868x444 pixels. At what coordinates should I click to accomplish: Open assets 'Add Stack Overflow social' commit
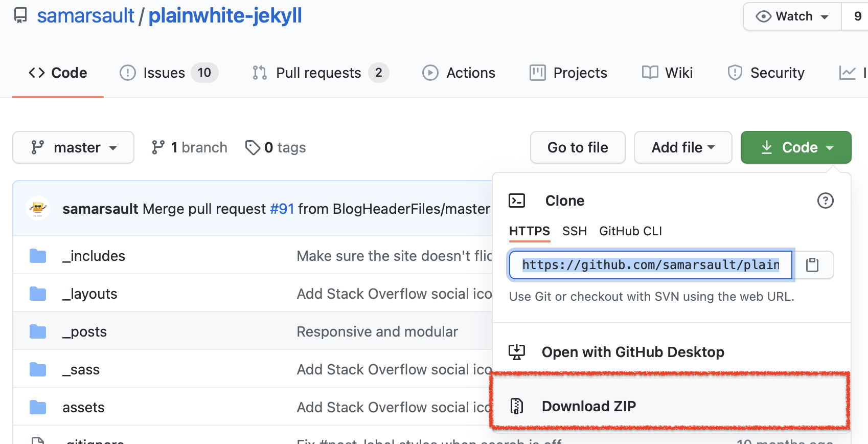[394, 407]
